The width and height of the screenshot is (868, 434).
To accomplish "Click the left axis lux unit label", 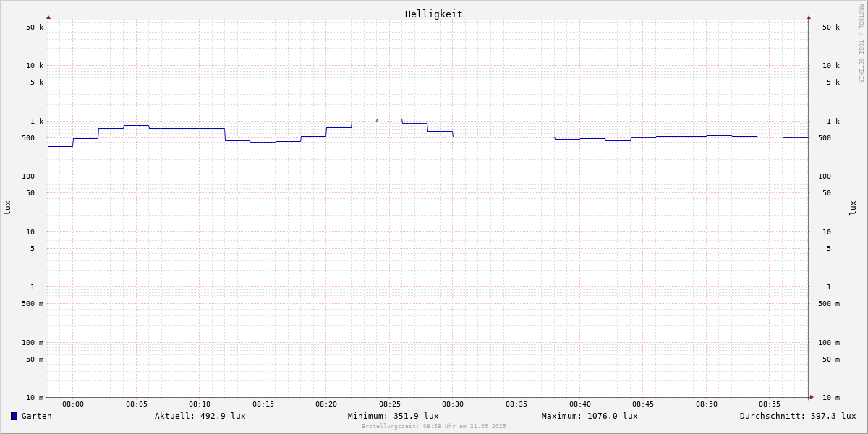I will [7, 208].
